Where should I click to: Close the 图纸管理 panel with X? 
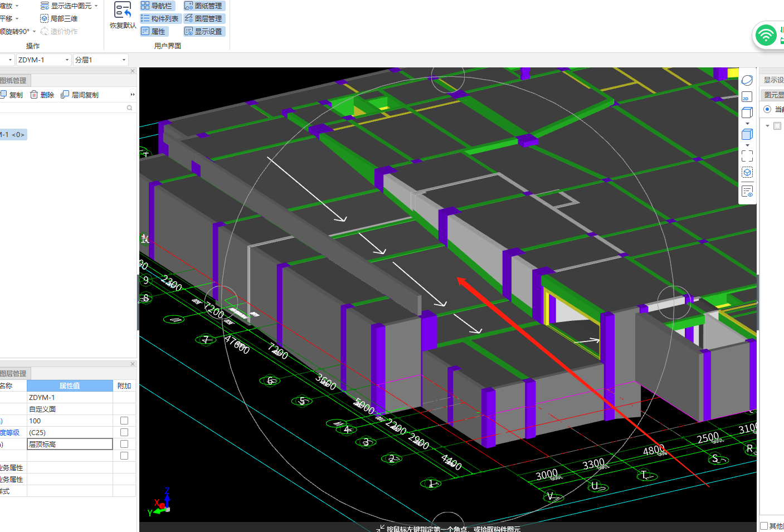[x=132, y=71]
